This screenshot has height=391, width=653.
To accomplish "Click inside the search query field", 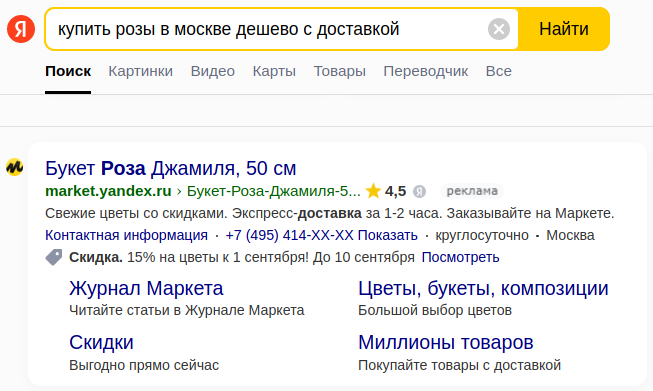I will pos(267,29).
